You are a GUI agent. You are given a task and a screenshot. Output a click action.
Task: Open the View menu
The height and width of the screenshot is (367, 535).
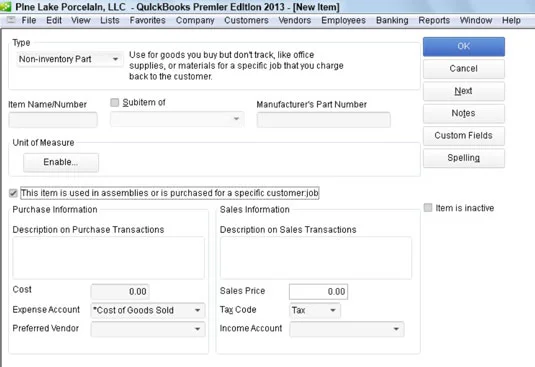coord(81,20)
